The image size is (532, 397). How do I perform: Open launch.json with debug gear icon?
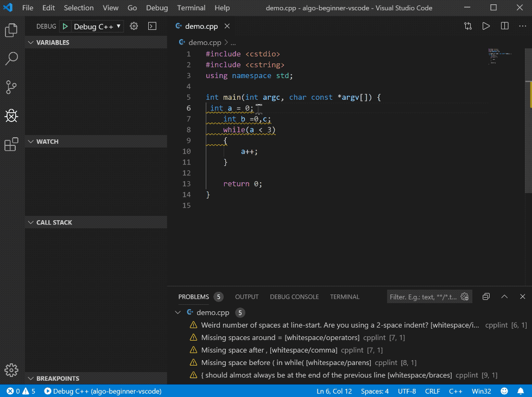pyautogui.click(x=134, y=26)
